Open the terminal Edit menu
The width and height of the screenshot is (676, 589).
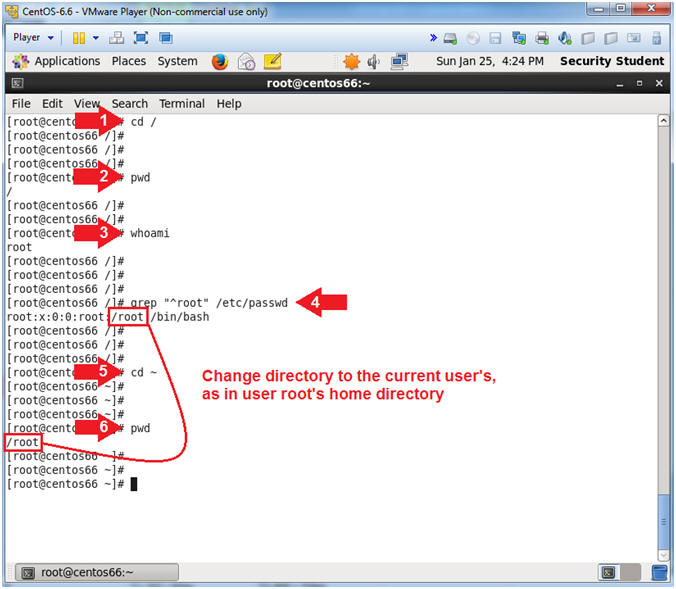coord(52,104)
